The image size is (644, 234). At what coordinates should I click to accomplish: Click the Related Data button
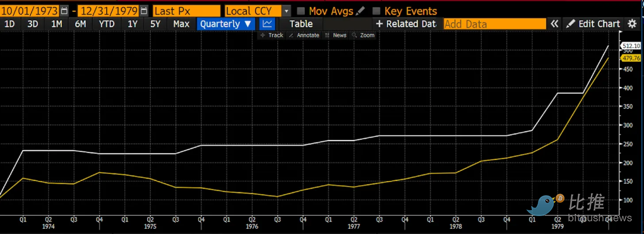point(405,24)
